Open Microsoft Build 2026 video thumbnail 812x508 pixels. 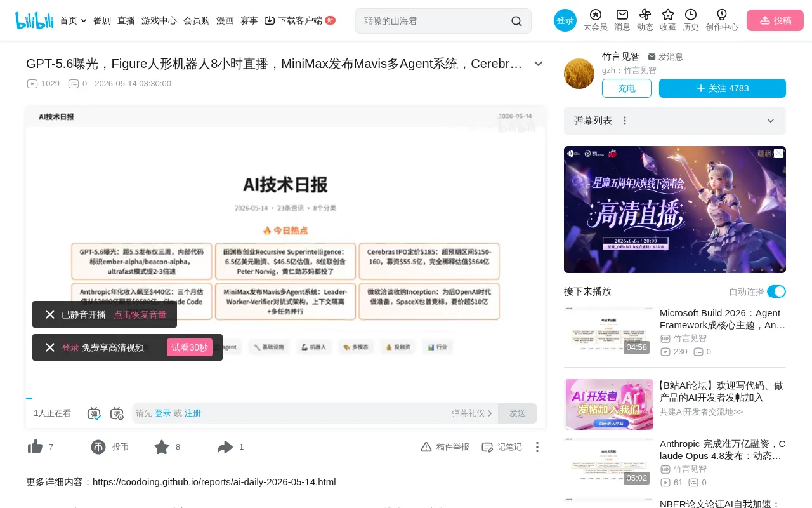(608, 331)
